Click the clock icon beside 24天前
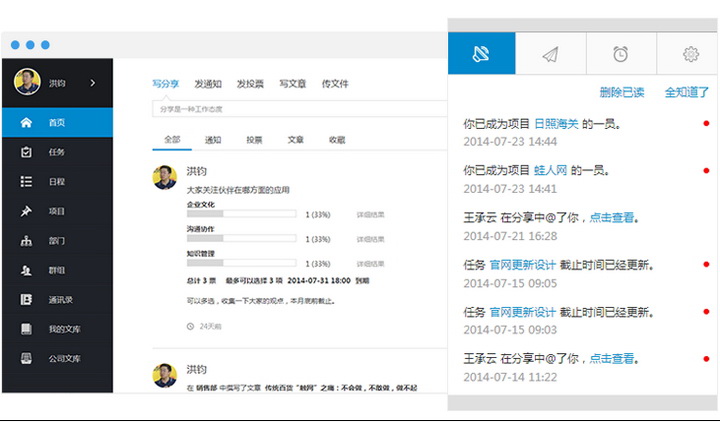The image size is (720, 422). [x=190, y=326]
